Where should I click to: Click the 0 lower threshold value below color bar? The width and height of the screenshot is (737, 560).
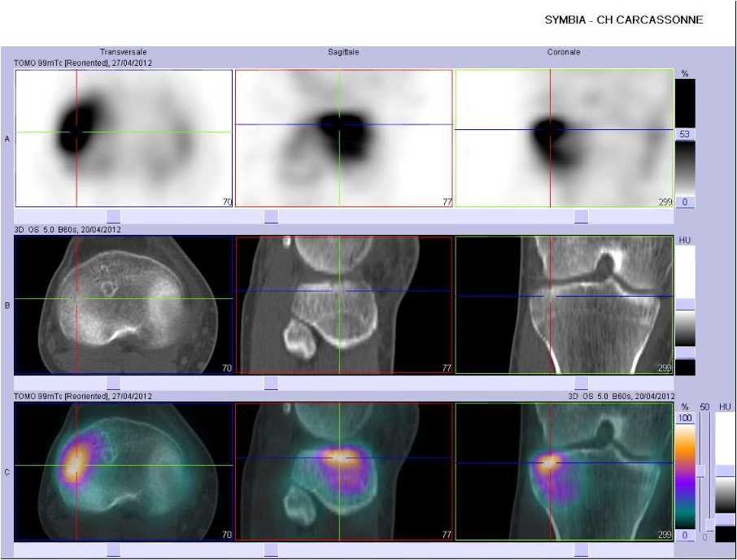[x=685, y=536]
